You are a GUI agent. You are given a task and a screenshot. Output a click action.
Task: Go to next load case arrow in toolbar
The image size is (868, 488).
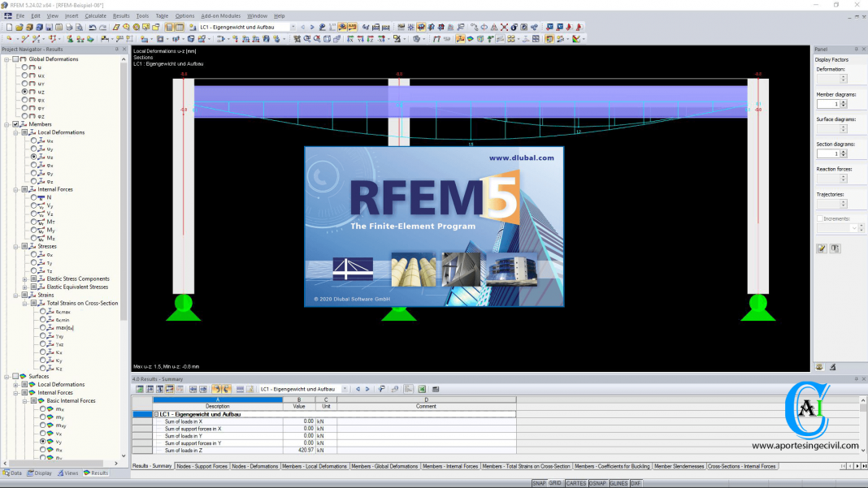pos(312,27)
